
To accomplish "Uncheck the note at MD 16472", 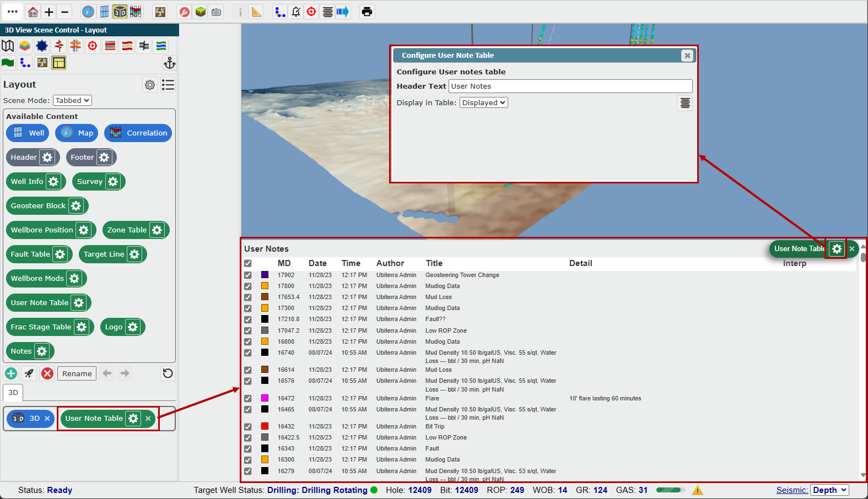I will (x=248, y=399).
